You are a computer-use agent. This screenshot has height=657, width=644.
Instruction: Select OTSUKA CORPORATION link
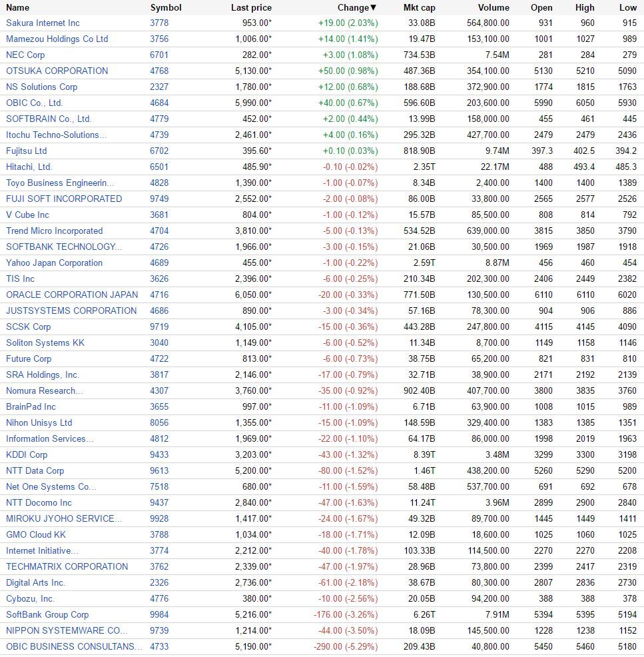pyautogui.click(x=57, y=71)
